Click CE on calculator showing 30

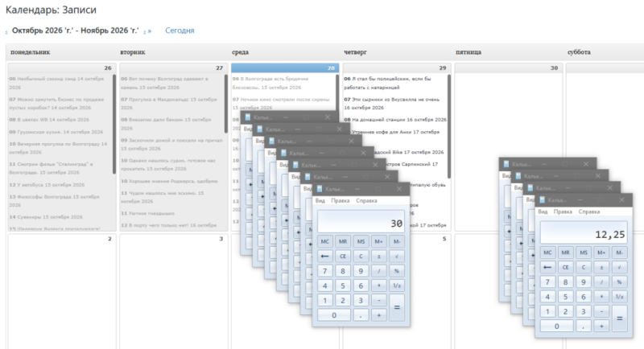(343, 257)
